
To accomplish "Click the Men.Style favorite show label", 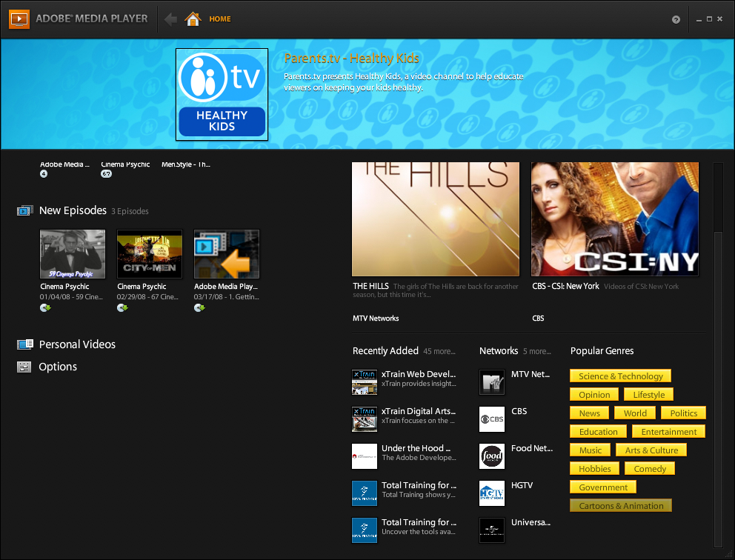I will [x=186, y=164].
